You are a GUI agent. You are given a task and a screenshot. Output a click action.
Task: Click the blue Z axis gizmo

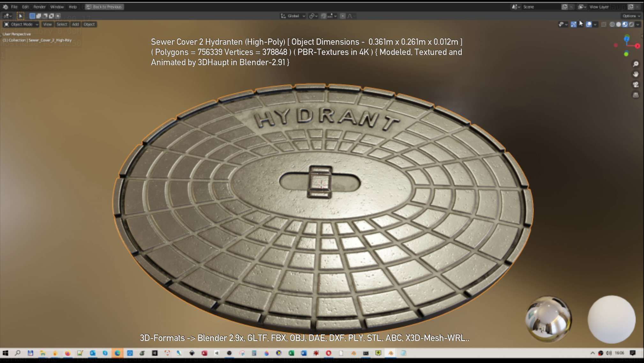(x=627, y=39)
